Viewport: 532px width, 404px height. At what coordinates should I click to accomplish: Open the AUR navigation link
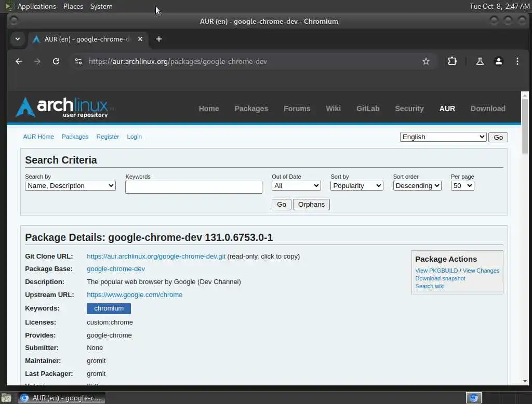point(447,109)
